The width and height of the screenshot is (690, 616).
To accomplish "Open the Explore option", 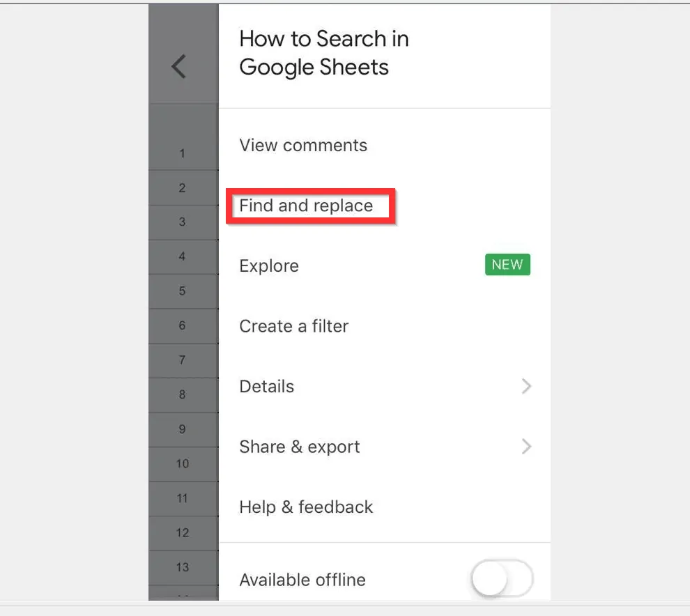I will (x=269, y=266).
